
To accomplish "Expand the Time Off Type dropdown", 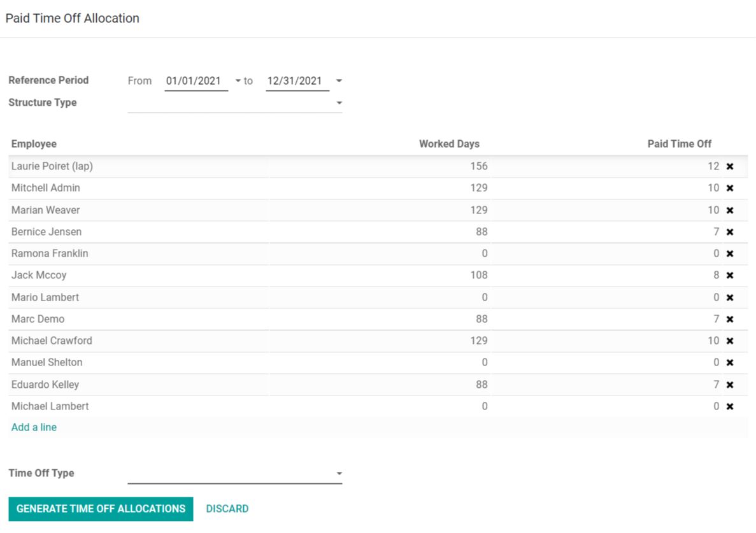I will (339, 474).
